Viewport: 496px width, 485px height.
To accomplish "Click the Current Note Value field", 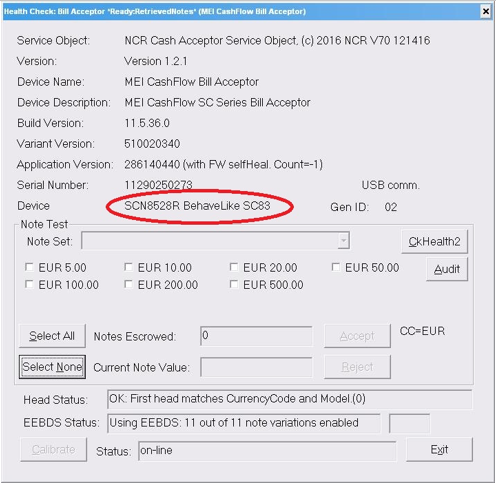I will (256, 367).
